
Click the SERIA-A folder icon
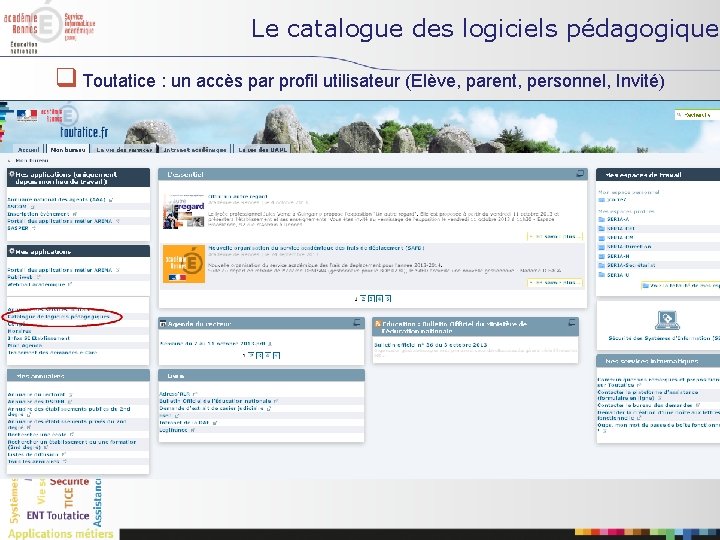tap(602, 219)
